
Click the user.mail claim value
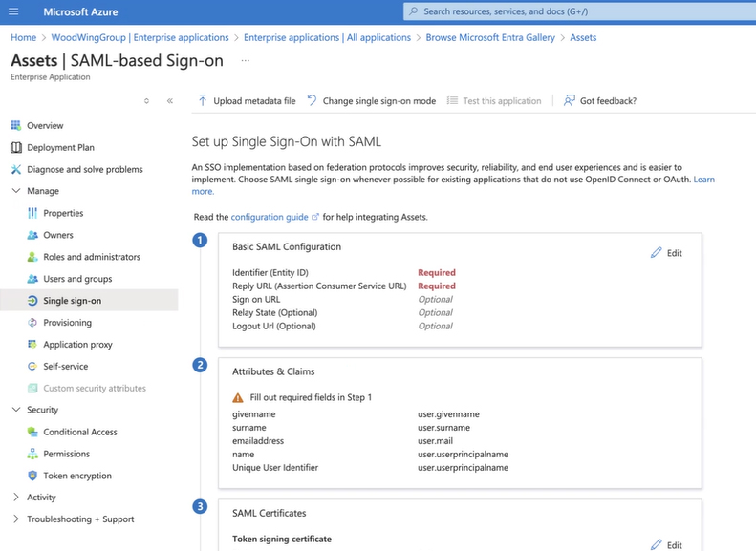[436, 440]
